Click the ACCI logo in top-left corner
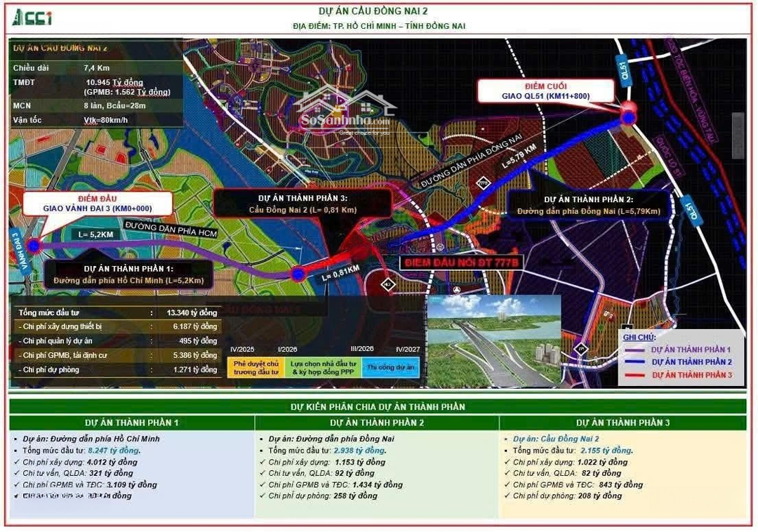 33,18
